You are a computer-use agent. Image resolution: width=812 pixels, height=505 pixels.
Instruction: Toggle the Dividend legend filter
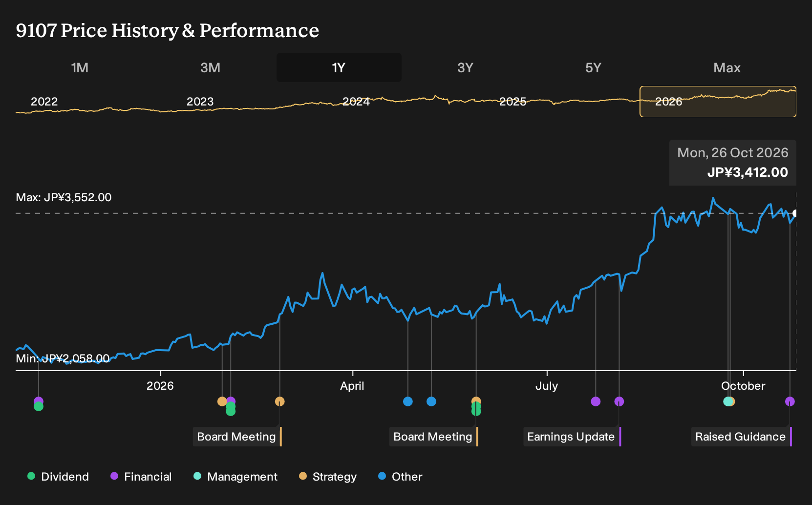(x=58, y=476)
